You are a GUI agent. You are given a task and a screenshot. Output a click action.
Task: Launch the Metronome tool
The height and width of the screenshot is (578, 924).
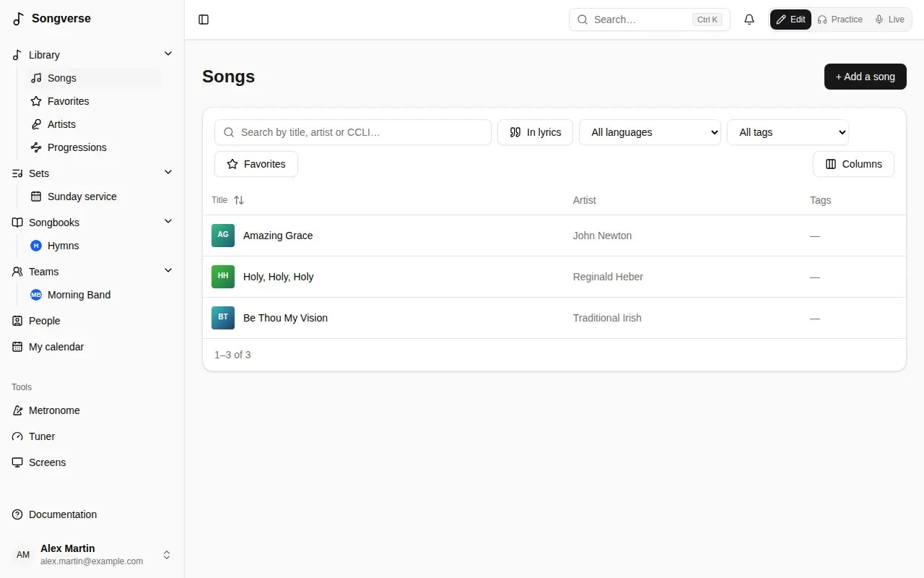(92, 410)
